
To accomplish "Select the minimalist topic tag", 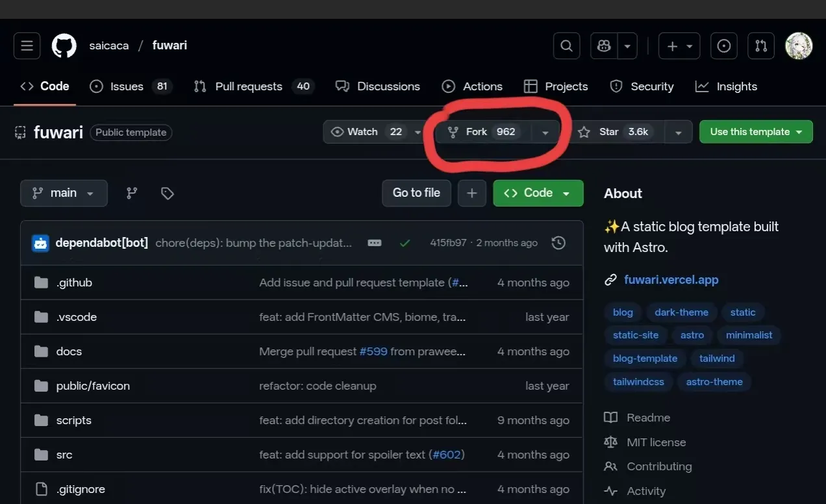I will coord(749,335).
